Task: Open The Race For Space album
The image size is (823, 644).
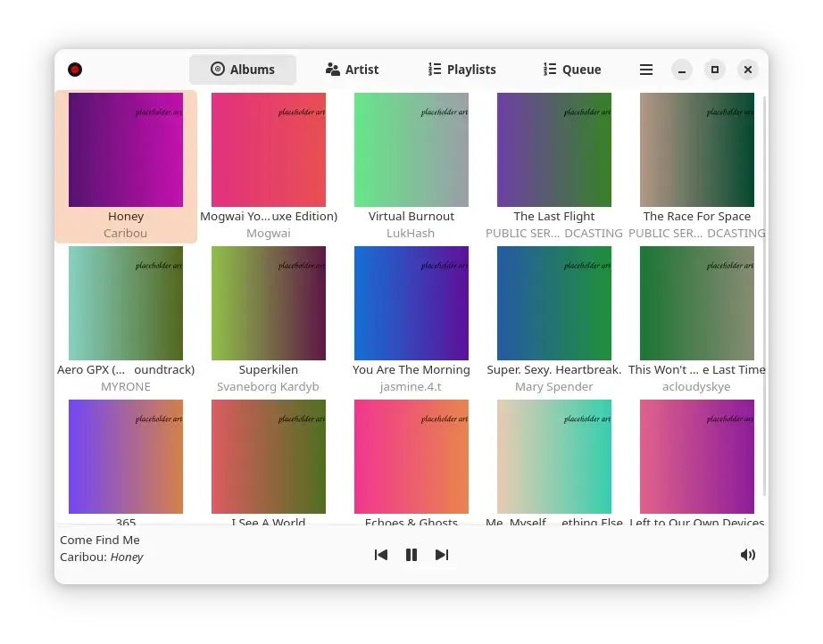Action: pyautogui.click(x=697, y=149)
